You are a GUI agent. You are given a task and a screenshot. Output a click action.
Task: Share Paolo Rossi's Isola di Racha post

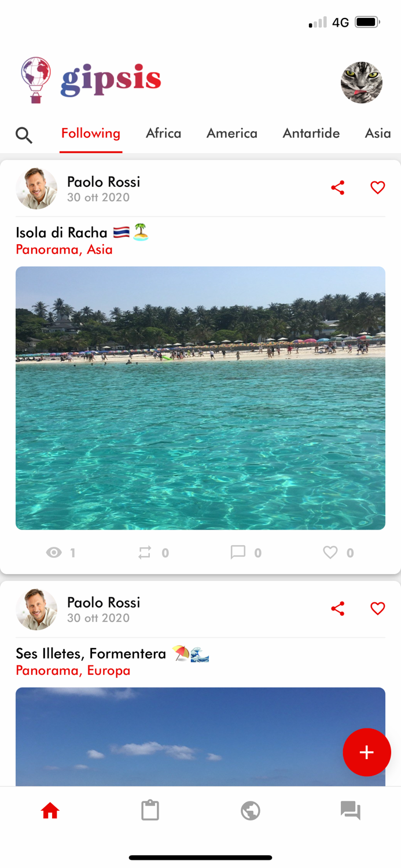pos(337,187)
